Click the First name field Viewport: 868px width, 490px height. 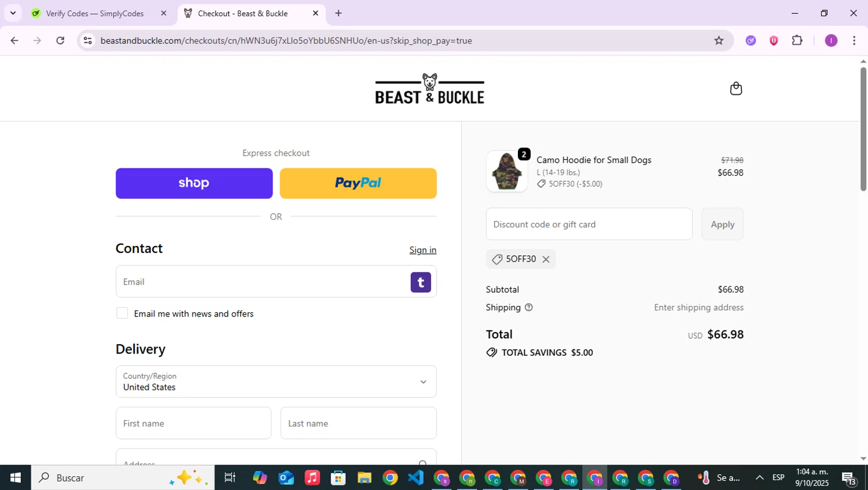[193, 423]
